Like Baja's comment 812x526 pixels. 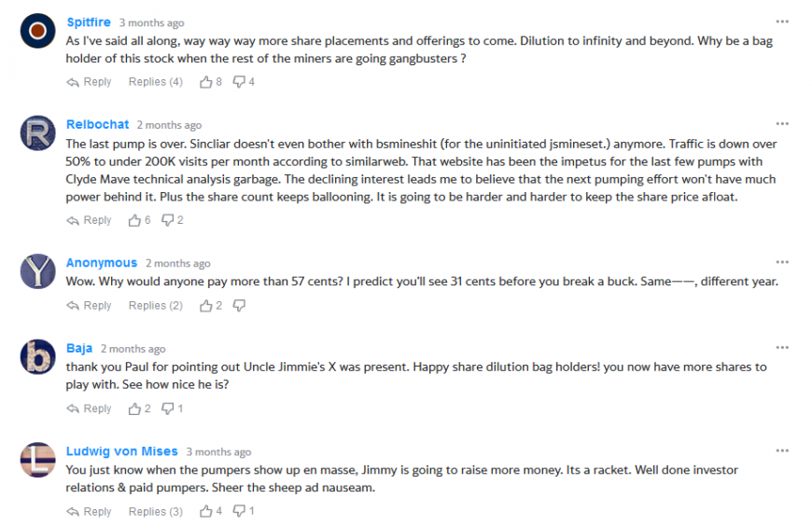[x=135, y=408]
